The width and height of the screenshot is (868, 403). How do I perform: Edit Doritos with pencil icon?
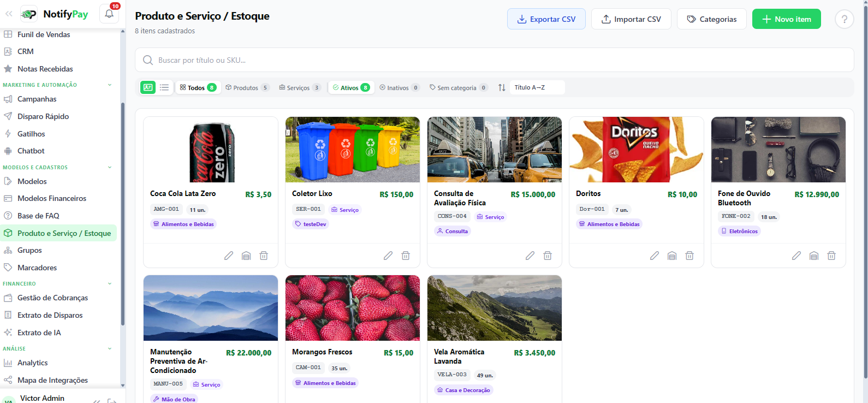[x=655, y=256]
